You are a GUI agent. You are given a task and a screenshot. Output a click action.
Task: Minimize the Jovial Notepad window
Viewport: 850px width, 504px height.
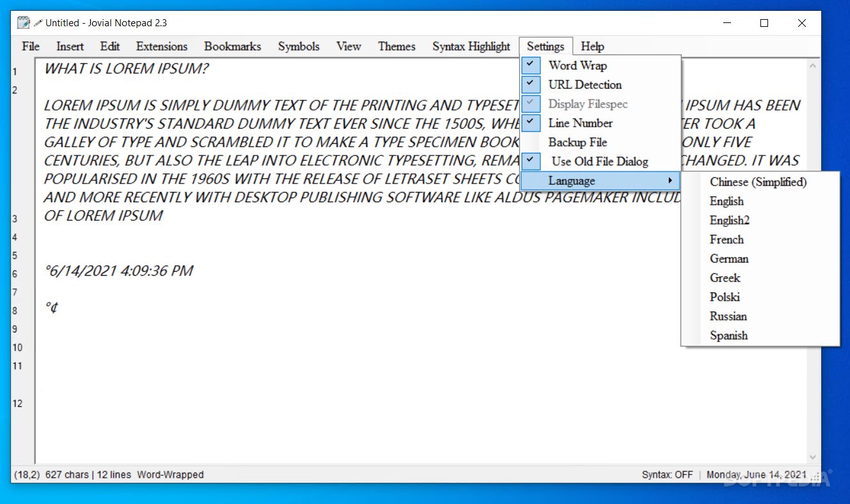726,23
